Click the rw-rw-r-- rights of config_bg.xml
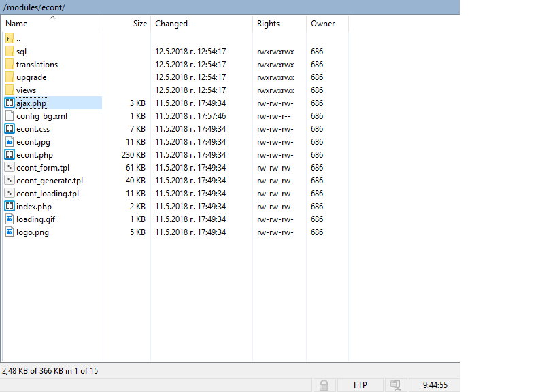This screenshot has height=392, width=557. click(274, 116)
